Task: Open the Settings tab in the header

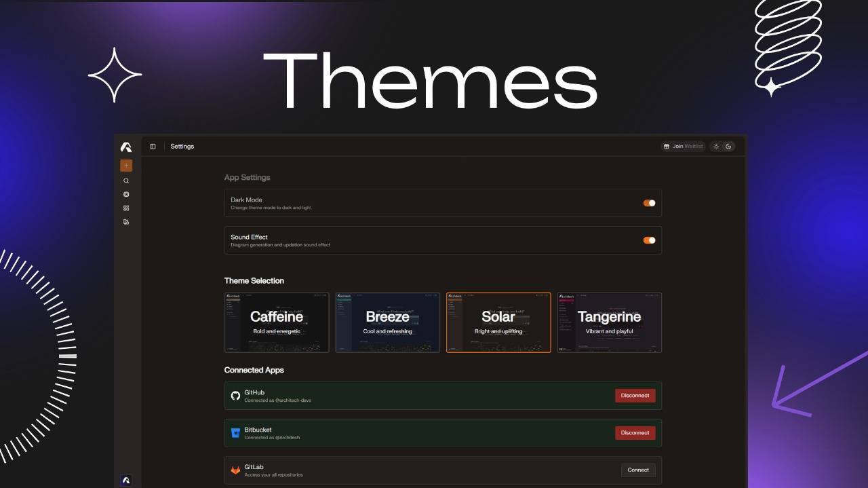Action: pos(182,146)
